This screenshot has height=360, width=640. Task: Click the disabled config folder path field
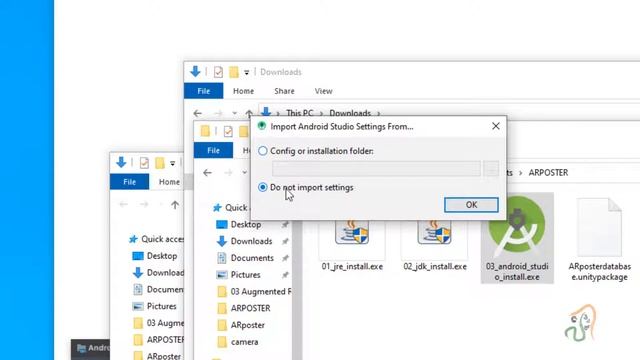376,169
